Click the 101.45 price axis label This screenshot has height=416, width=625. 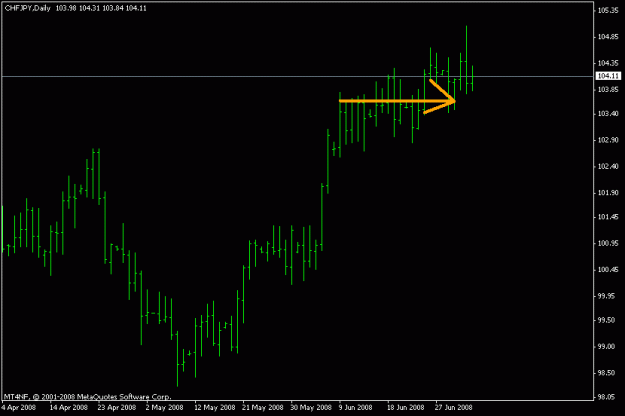pos(608,217)
